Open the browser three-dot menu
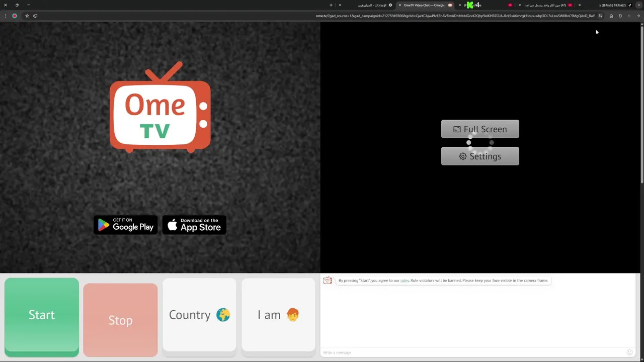This screenshot has width=644, height=362. pyautogui.click(x=6, y=16)
